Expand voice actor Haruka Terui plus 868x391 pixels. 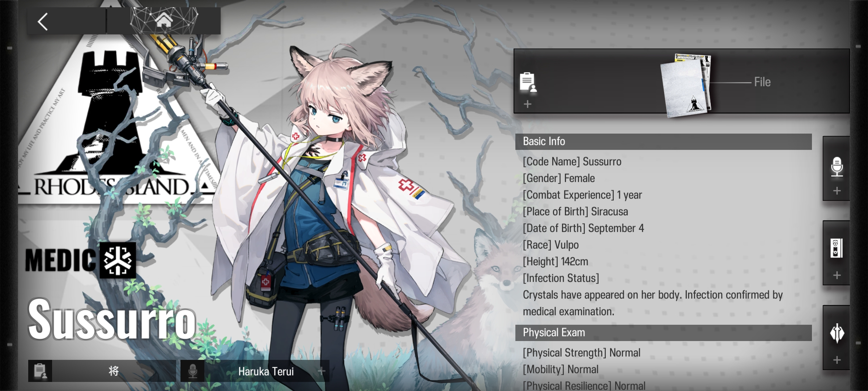point(321,371)
